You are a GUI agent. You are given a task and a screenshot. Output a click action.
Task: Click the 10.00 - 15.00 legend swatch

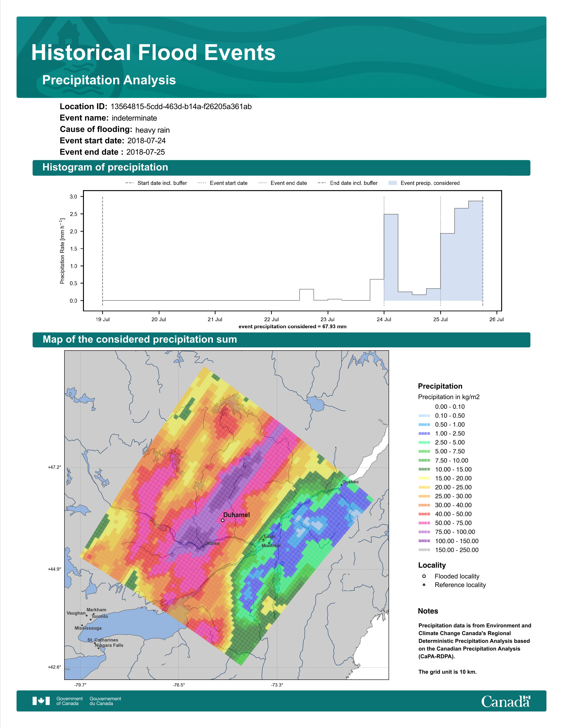tap(424, 469)
